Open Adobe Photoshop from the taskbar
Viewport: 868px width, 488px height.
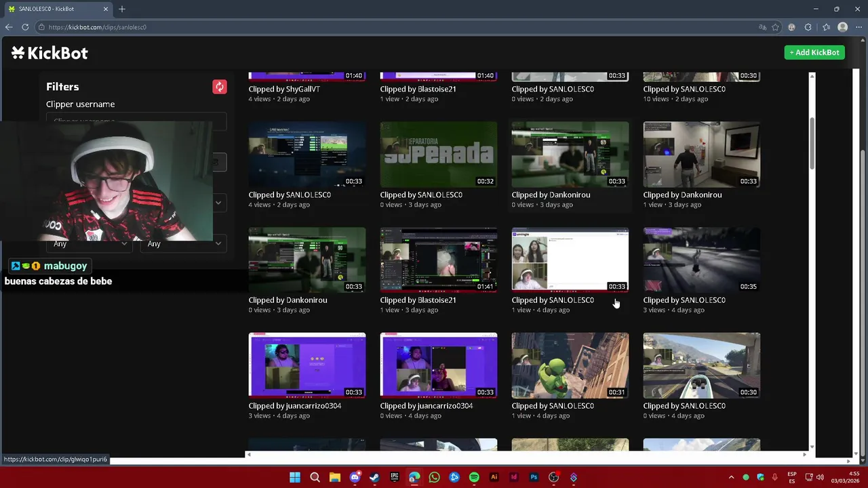(534, 477)
